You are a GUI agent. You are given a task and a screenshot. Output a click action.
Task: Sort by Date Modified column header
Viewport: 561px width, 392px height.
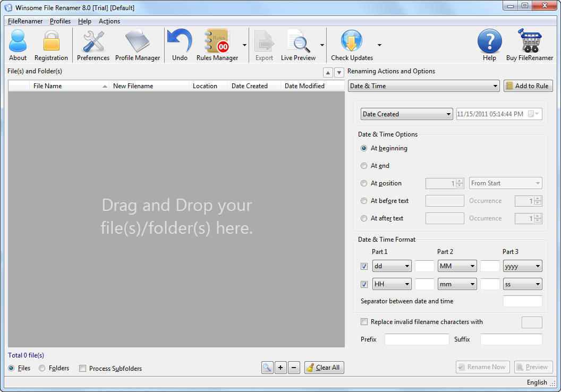click(312, 86)
